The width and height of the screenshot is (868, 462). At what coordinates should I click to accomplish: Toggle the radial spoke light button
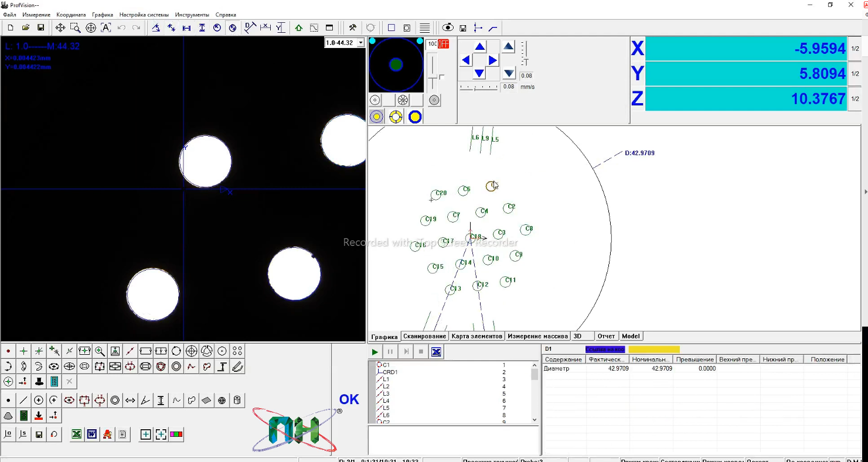(x=403, y=100)
